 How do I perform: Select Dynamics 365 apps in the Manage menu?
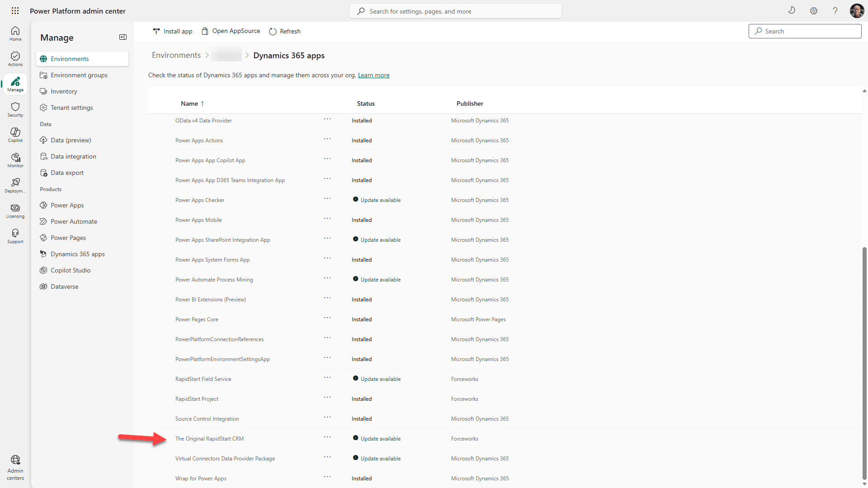point(77,254)
